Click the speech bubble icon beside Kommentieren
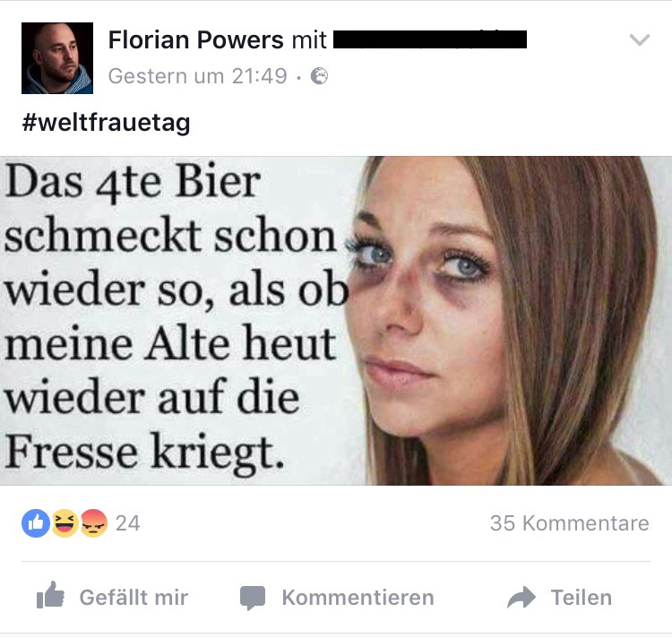672x638 pixels. (253, 598)
